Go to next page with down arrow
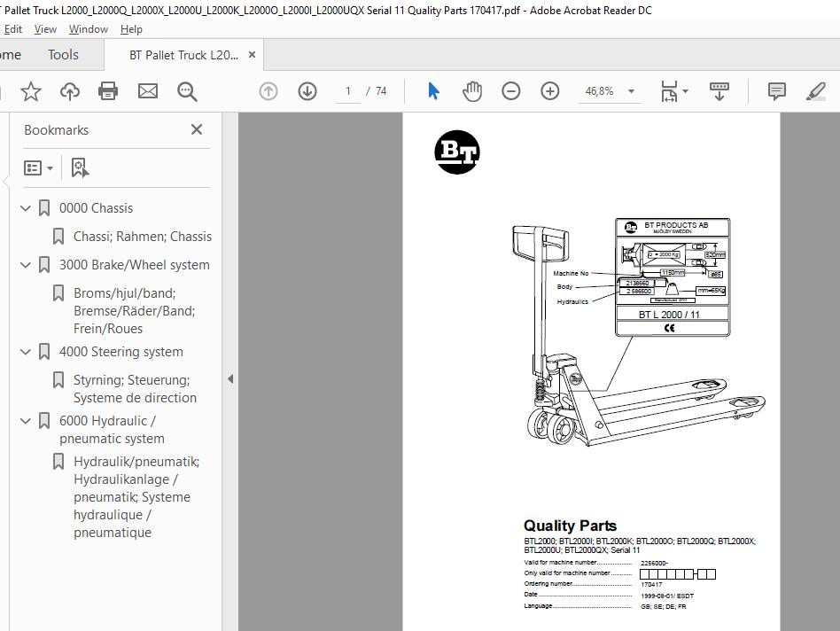840x631 pixels. [x=307, y=91]
